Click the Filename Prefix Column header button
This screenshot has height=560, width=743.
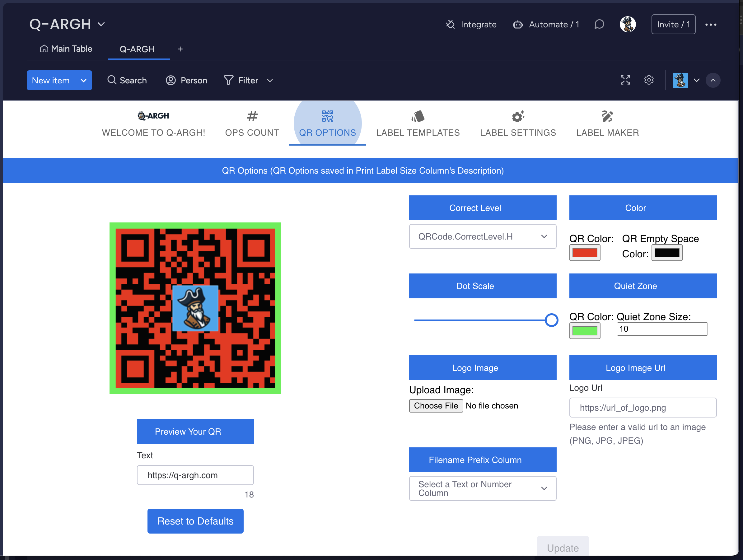coord(482,460)
